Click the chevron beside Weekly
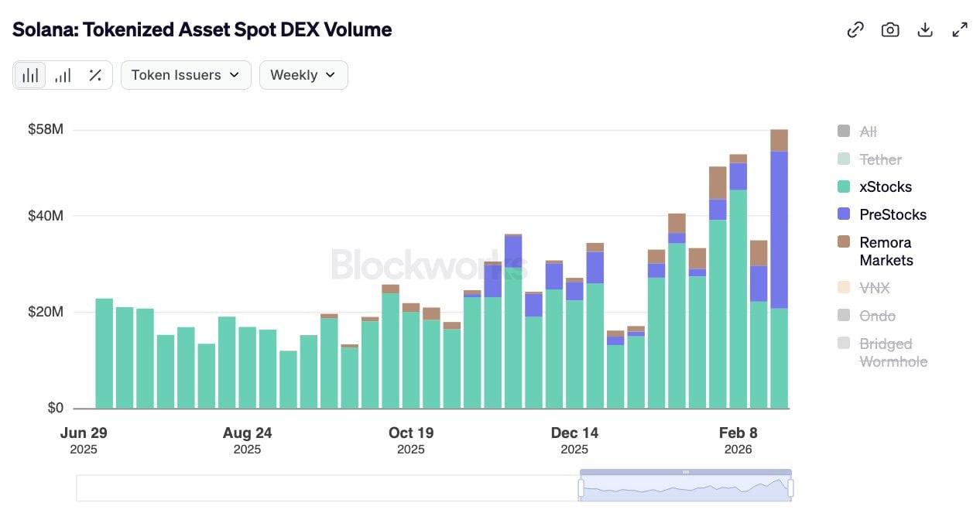This screenshot has width=980, height=520. [331, 75]
